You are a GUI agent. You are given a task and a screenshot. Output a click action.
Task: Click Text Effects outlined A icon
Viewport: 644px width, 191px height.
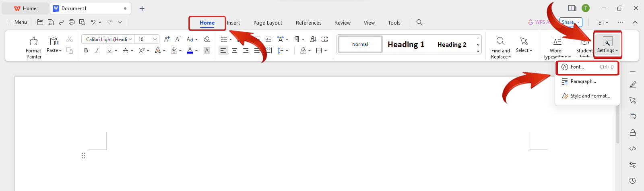click(x=158, y=50)
